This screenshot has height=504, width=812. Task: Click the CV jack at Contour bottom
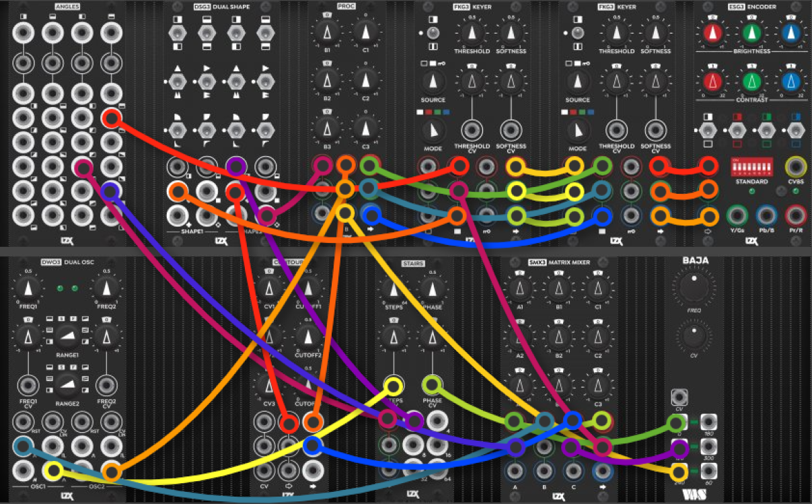point(264,471)
